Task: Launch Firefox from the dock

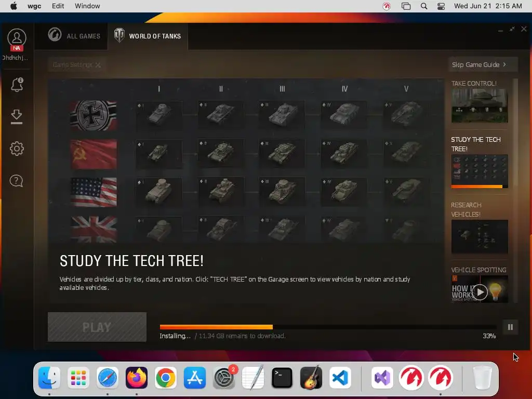Action: (137, 378)
